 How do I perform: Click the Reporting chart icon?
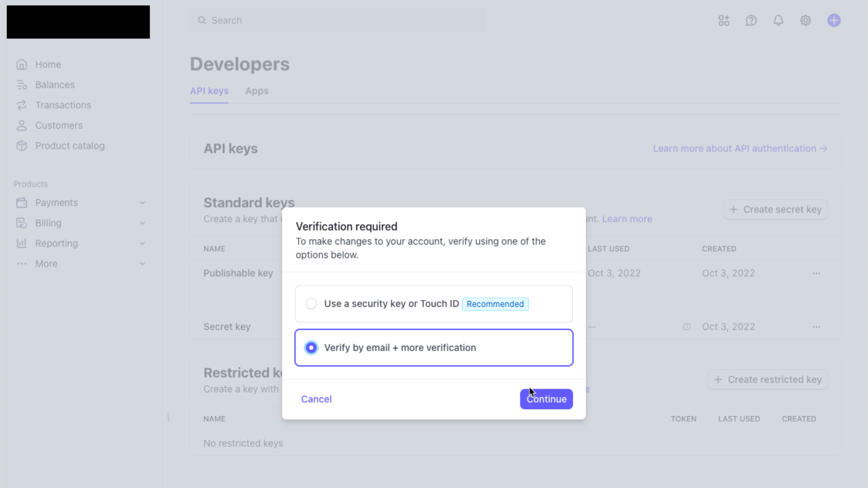coord(22,243)
